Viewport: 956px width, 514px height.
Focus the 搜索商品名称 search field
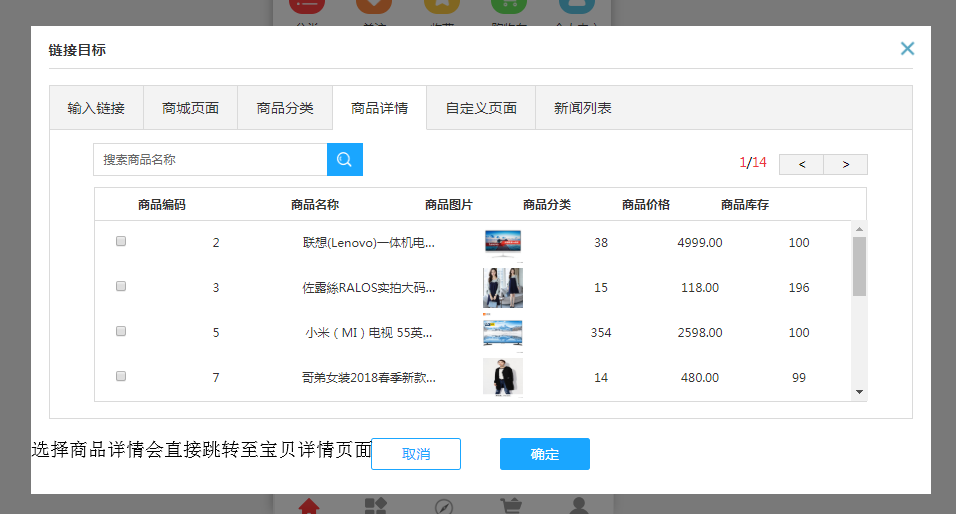[x=210, y=160]
